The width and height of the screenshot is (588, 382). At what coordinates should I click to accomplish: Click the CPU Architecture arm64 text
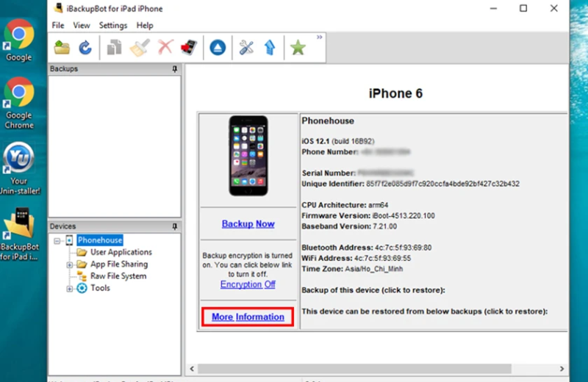[345, 206]
